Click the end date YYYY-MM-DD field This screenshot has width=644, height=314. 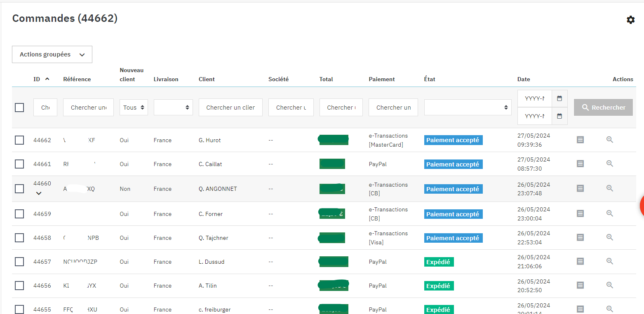coord(535,116)
